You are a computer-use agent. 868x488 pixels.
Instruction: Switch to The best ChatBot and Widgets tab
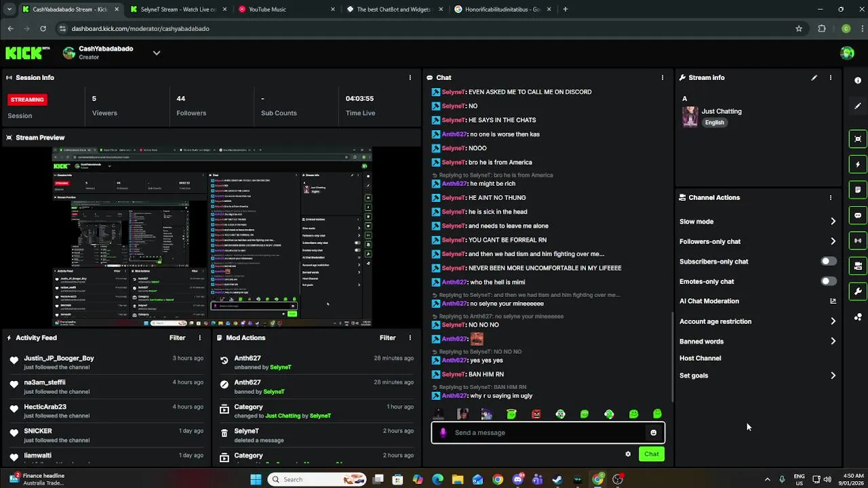tap(393, 9)
